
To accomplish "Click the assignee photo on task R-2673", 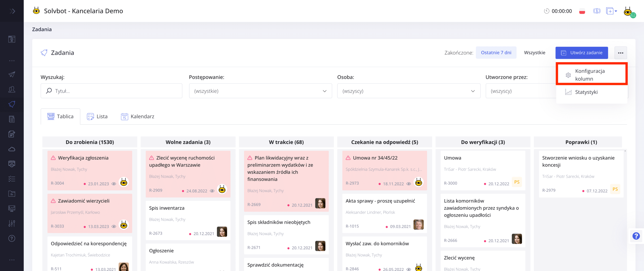I will [222, 232].
